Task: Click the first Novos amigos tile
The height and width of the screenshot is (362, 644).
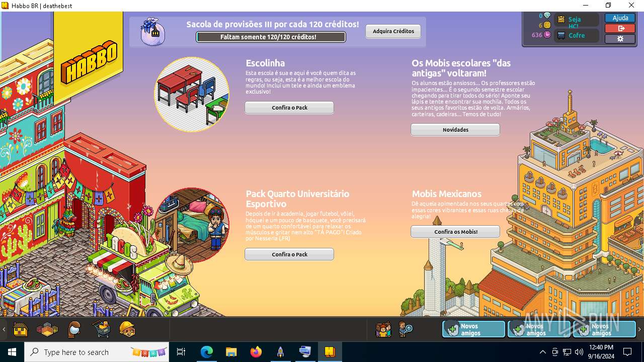Action: point(473,329)
